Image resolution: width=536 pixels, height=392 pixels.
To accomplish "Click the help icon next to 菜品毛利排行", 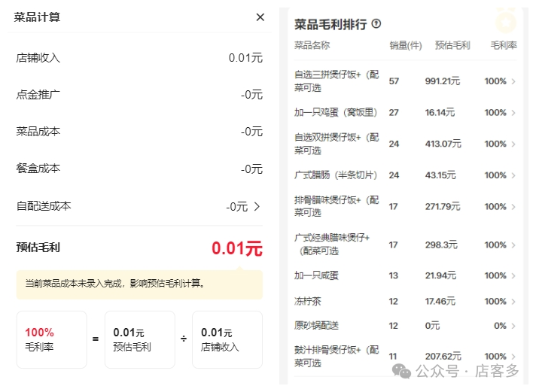I will coord(376,23).
